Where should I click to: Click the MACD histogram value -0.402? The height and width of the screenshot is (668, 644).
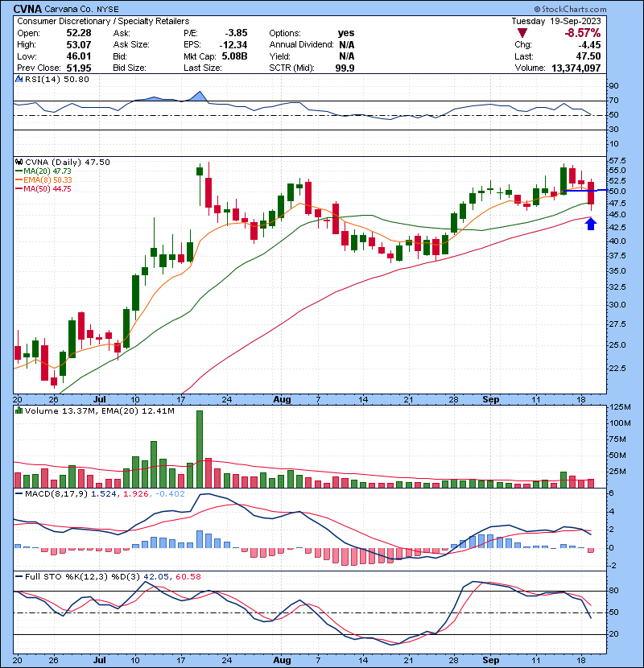point(170,494)
